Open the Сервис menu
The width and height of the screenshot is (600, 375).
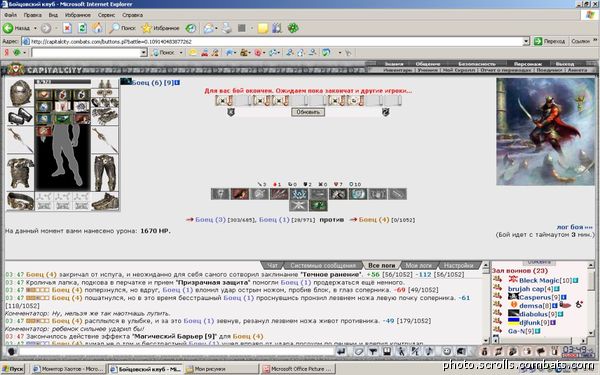tap(106, 15)
